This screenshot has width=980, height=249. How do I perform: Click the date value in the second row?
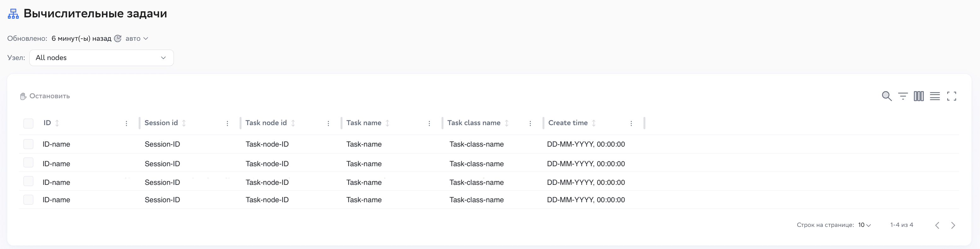point(586,164)
